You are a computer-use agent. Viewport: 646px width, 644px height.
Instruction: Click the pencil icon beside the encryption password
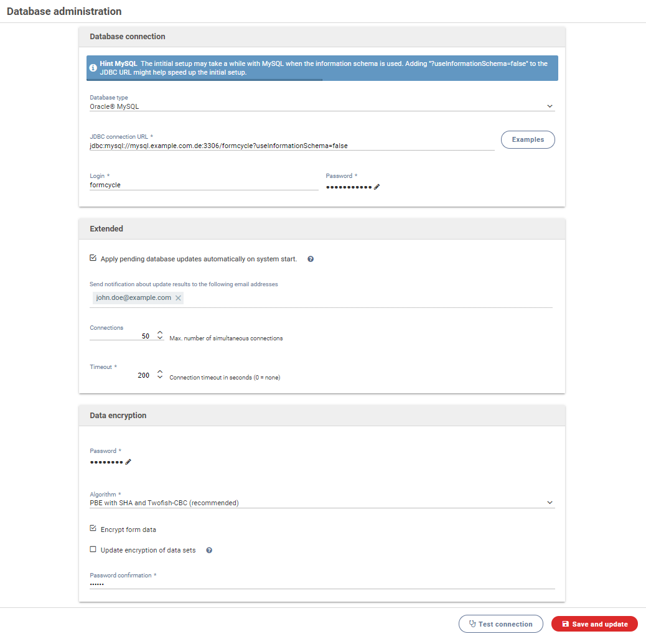point(128,462)
